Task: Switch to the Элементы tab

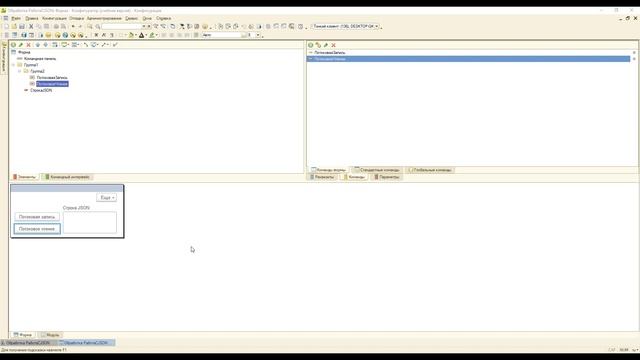Action: (x=24, y=177)
